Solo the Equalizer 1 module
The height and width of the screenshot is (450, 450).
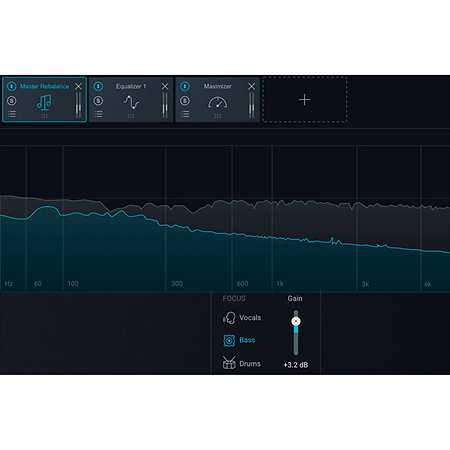coord(98,101)
